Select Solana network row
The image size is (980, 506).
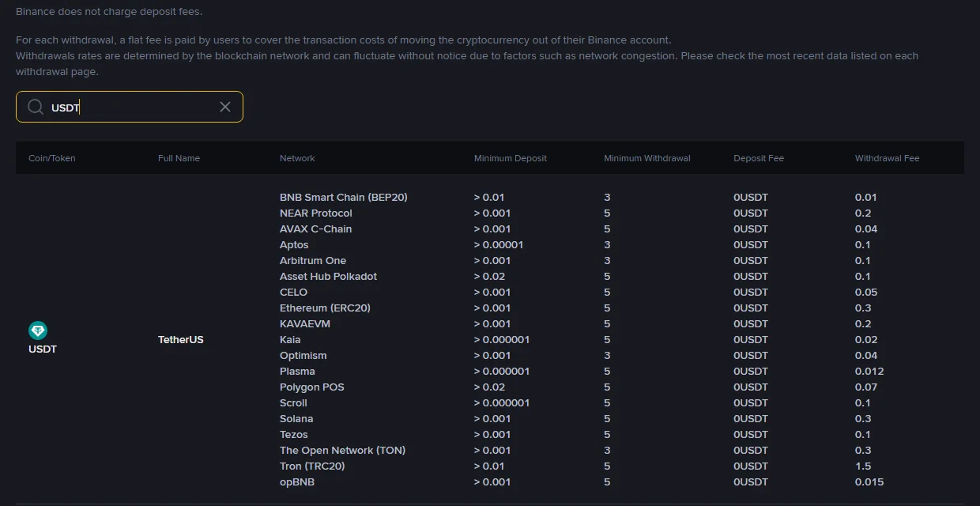(x=296, y=418)
